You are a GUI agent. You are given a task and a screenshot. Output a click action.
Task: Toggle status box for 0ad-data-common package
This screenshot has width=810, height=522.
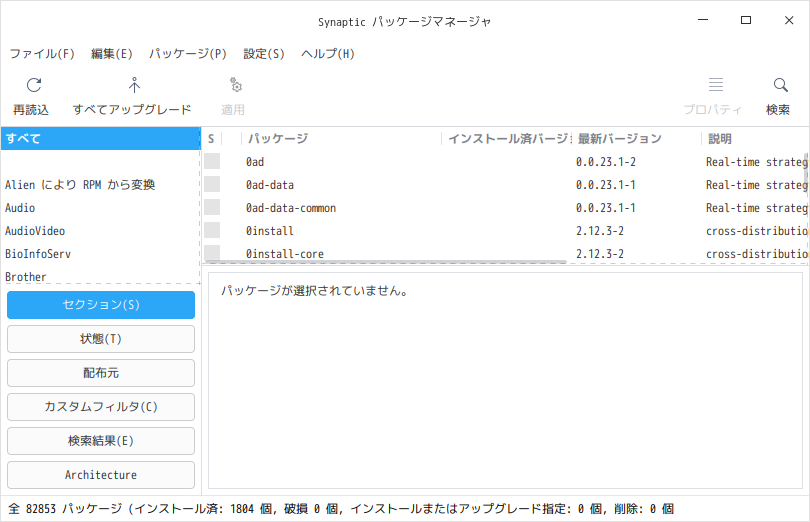pyautogui.click(x=212, y=207)
